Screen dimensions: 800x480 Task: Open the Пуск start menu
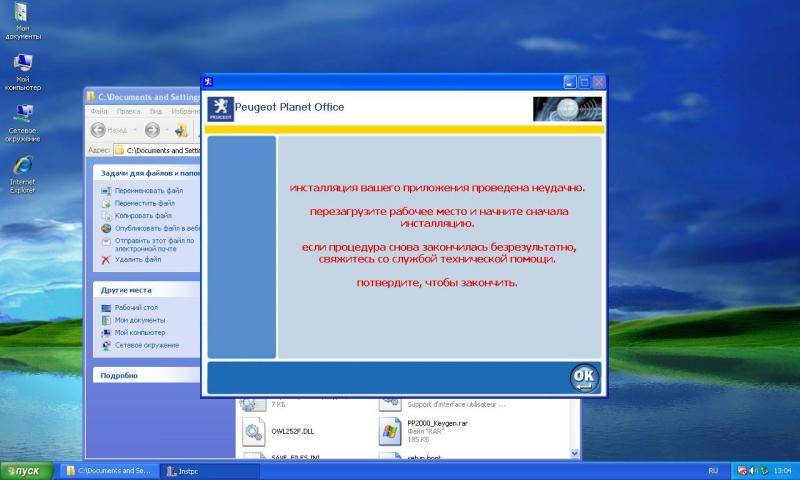[27, 470]
